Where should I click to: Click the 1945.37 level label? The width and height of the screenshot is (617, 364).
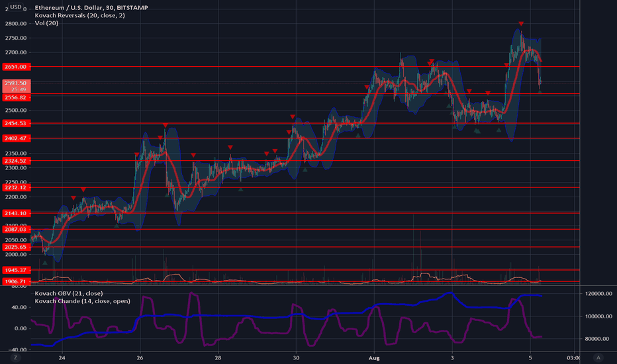[x=16, y=270]
